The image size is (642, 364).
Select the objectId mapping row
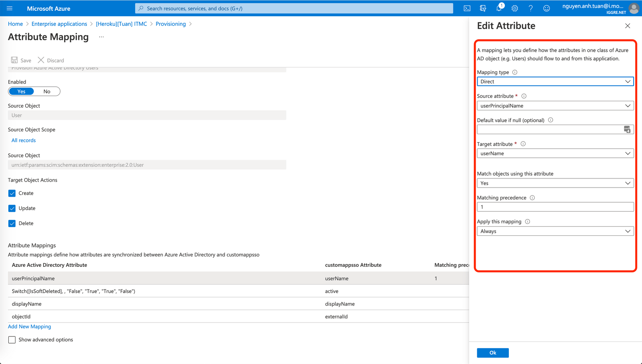pos(238,317)
